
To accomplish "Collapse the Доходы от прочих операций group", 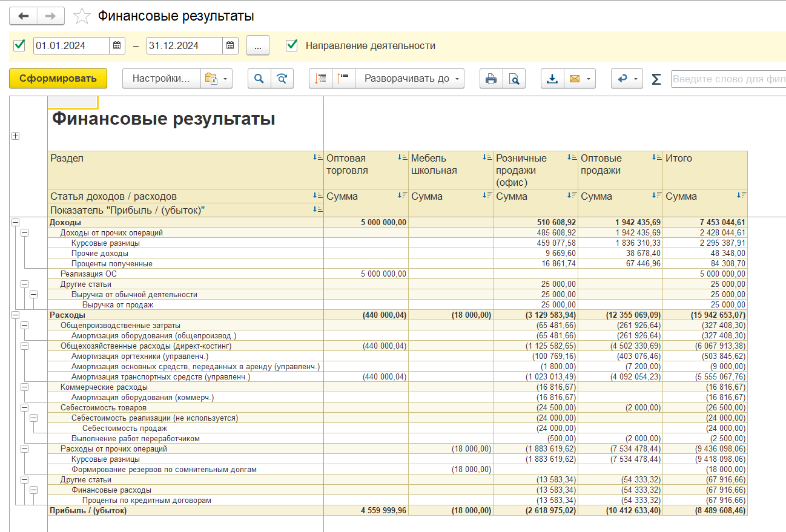I will [x=24, y=233].
